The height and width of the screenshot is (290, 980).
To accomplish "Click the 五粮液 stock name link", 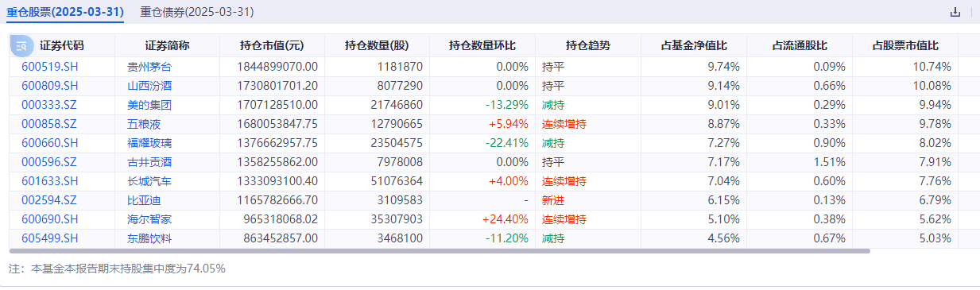I will pos(143,124).
